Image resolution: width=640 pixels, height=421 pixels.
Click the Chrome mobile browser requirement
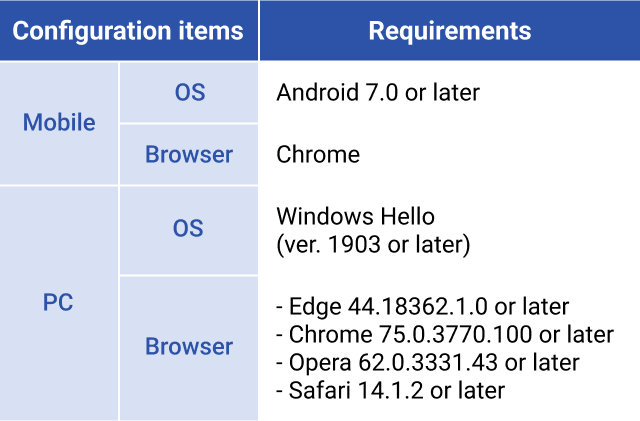[x=318, y=154]
